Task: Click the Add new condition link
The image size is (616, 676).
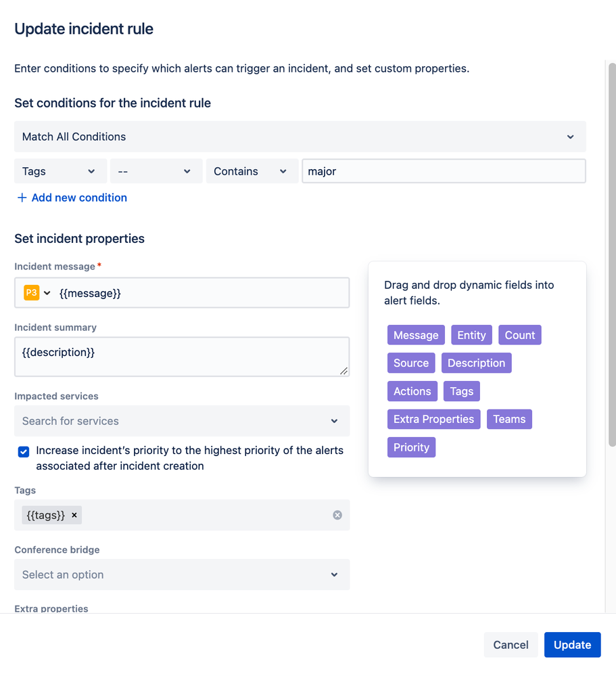Action: [x=79, y=198]
